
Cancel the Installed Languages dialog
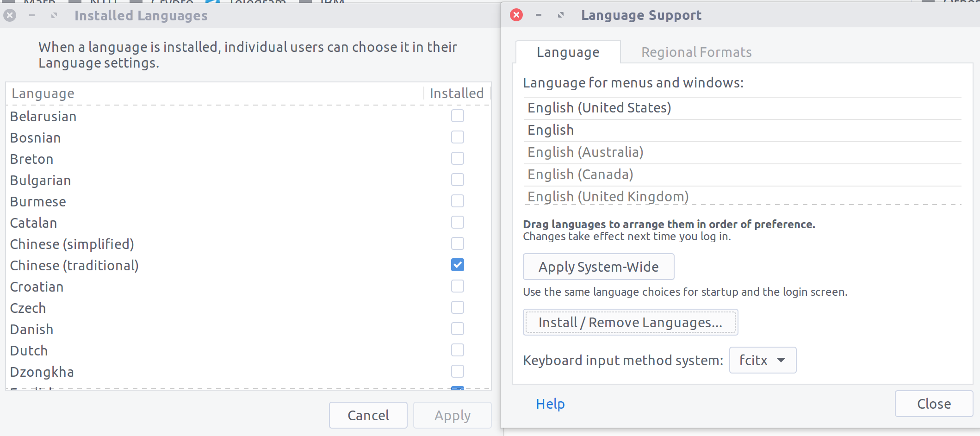click(x=368, y=415)
